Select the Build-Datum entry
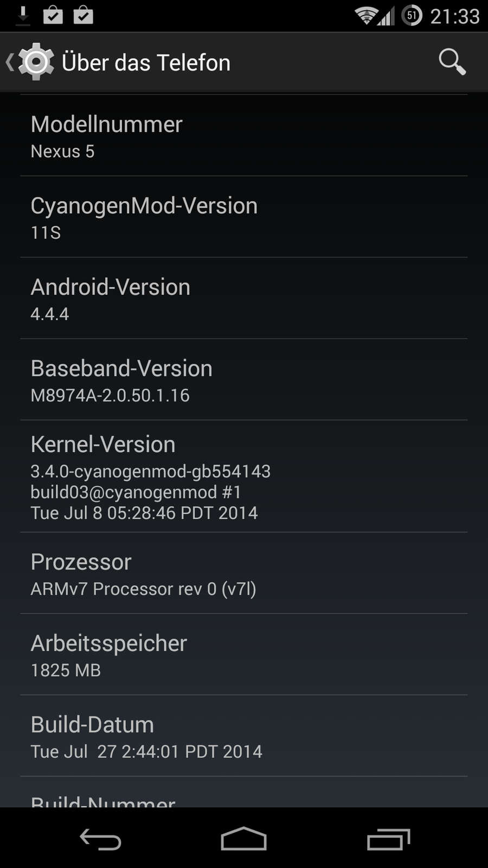Image resolution: width=488 pixels, height=868 pixels. point(244,736)
